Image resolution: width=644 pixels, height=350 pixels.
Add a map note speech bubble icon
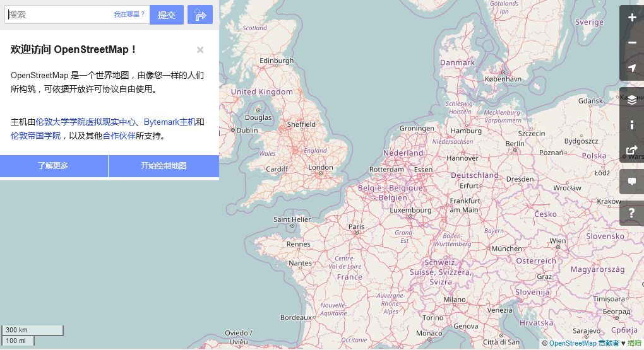click(x=631, y=182)
